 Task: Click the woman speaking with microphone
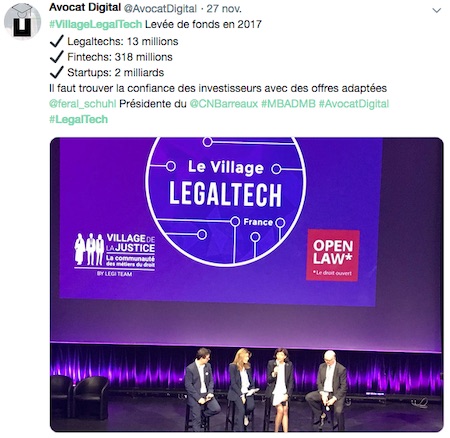click(x=280, y=387)
